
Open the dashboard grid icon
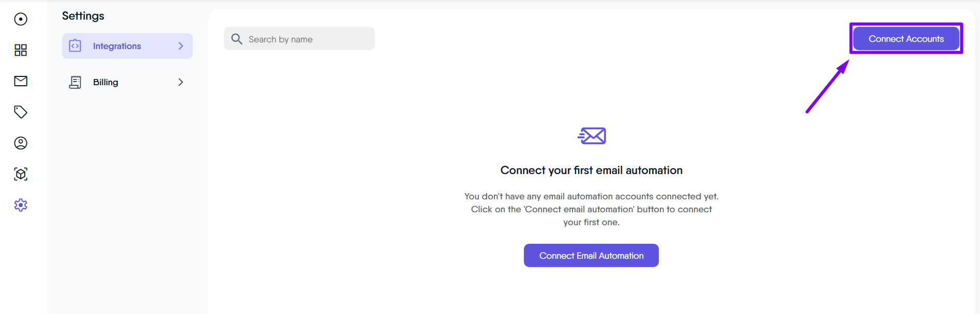[x=21, y=50]
